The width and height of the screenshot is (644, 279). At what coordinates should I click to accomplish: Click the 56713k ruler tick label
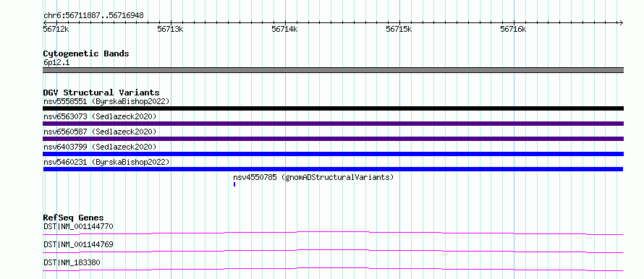click(x=170, y=29)
